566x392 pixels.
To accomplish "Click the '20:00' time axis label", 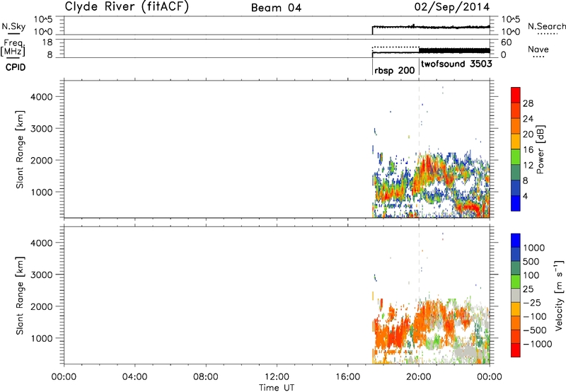I will (418, 377).
